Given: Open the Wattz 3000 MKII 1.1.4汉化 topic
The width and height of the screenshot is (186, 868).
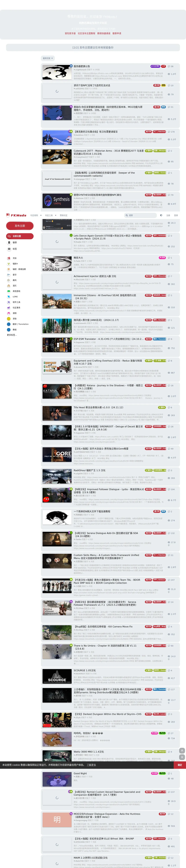Looking at the screenshot, I should point(89,752).
